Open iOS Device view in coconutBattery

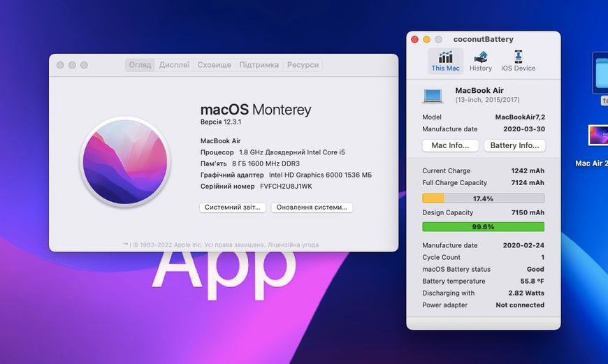pyautogui.click(x=518, y=61)
